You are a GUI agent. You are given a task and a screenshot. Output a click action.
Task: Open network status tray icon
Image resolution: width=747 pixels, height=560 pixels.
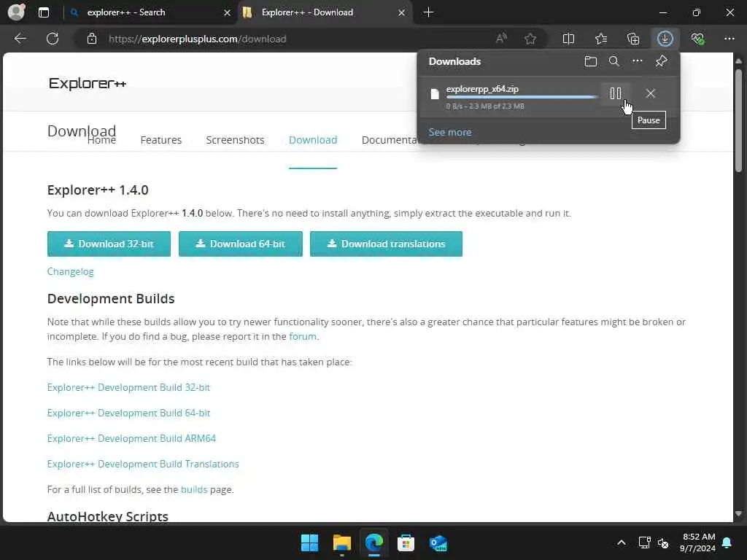coord(644,542)
